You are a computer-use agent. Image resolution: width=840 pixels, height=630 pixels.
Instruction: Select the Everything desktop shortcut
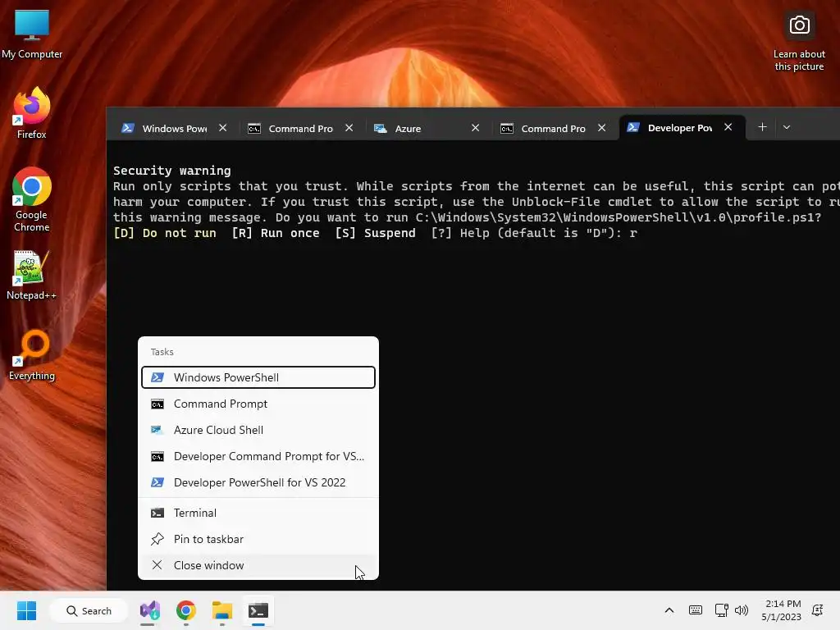click(32, 355)
